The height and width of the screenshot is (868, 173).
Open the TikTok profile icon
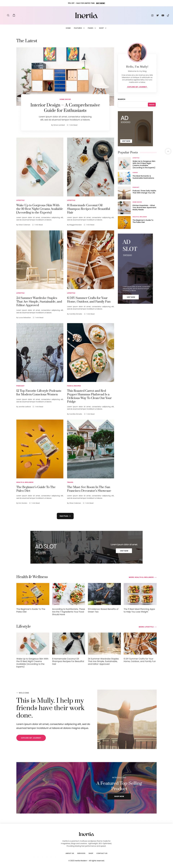click(x=168, y=15)
